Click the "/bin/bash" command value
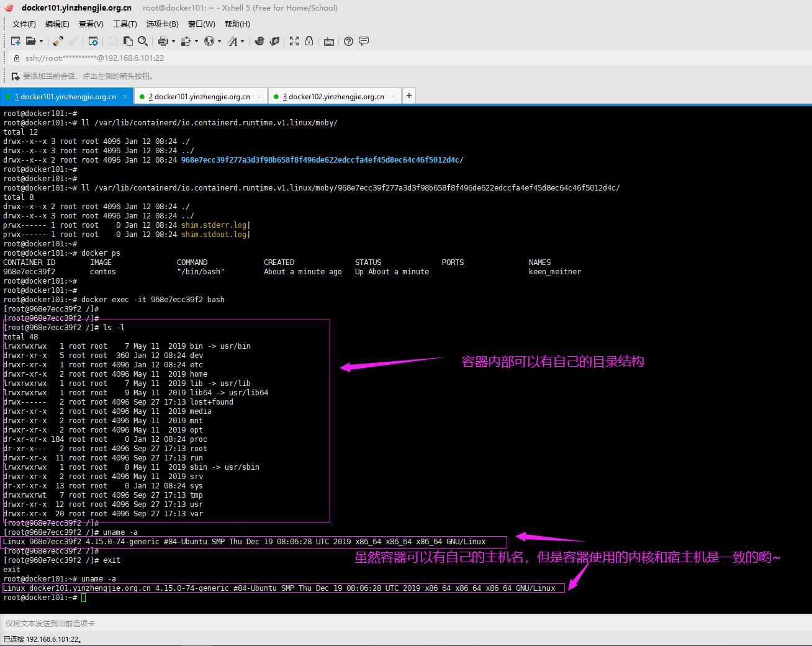 (x=201, y=272)
